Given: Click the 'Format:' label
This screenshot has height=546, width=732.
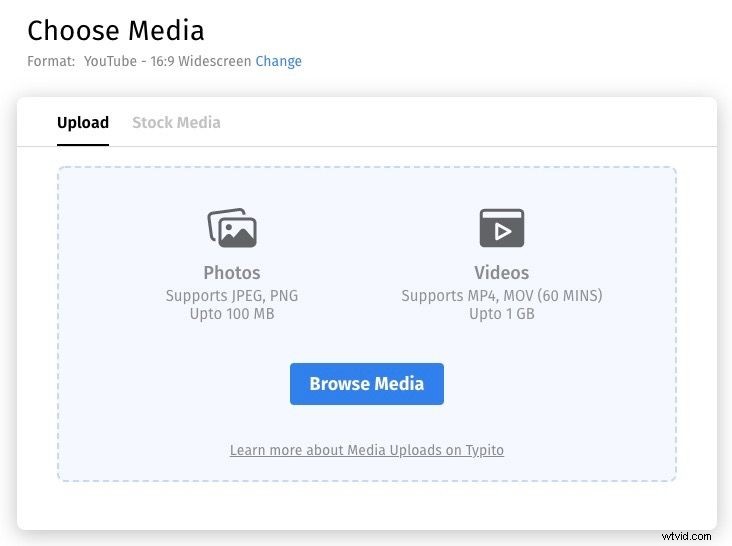Looking at the screenshot, I should [51, 61].
